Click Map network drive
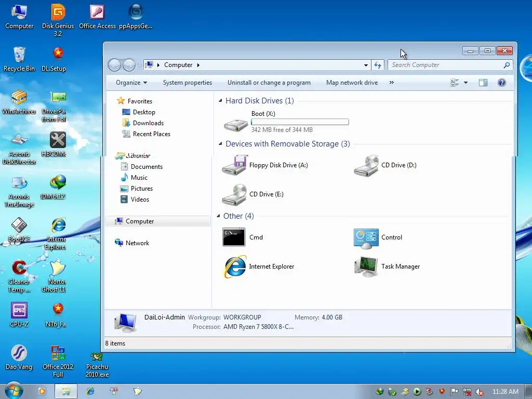 click(352, 83)
